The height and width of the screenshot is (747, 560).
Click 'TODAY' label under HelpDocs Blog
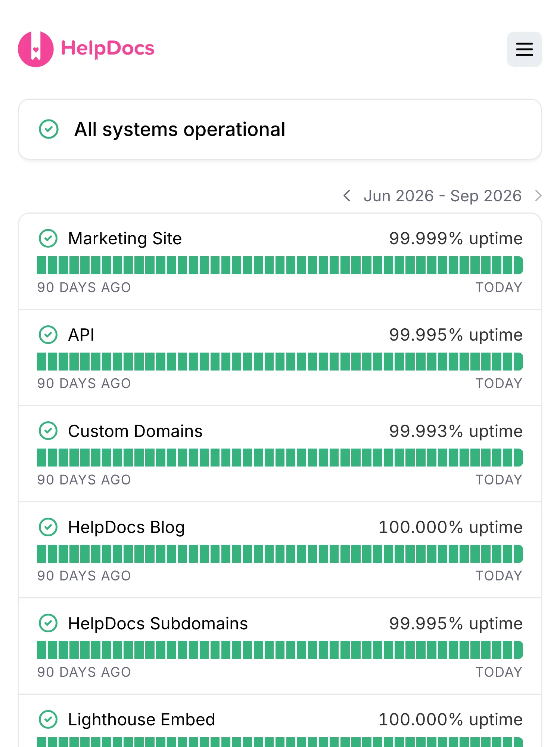click(499, 576)
